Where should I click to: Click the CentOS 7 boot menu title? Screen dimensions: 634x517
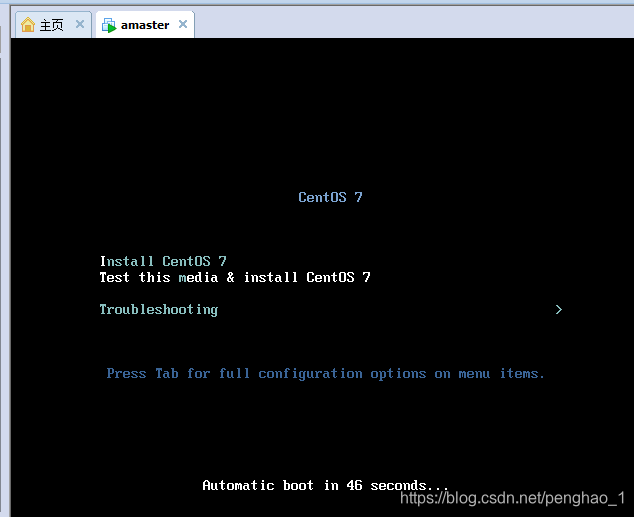coord(330,197)
